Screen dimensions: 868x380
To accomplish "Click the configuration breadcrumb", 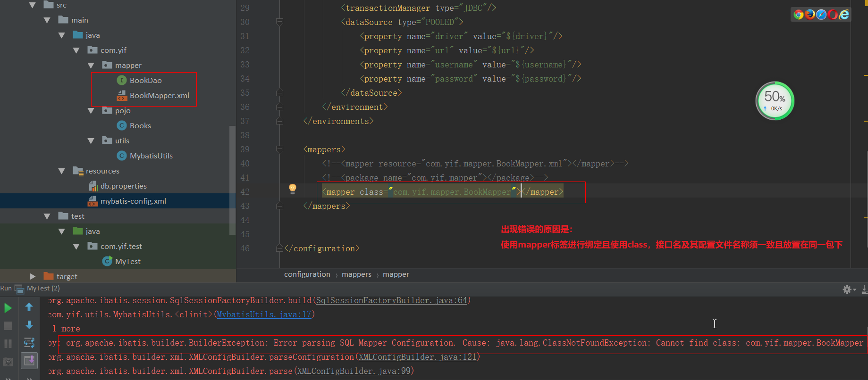I will [307, 274].
